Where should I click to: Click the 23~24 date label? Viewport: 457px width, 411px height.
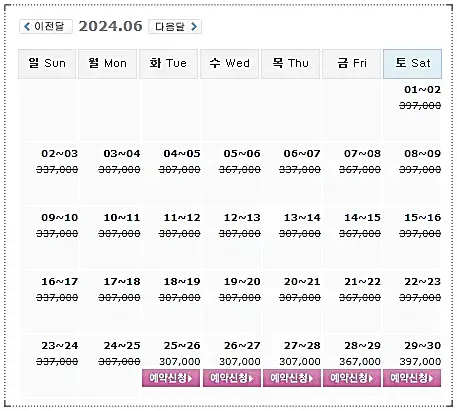60,346
